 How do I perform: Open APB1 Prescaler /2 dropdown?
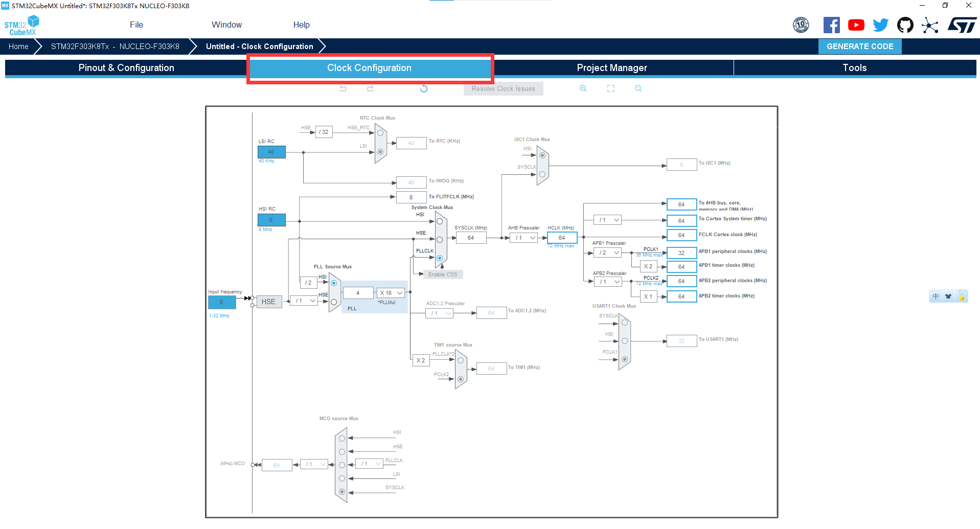coord(608,252)
